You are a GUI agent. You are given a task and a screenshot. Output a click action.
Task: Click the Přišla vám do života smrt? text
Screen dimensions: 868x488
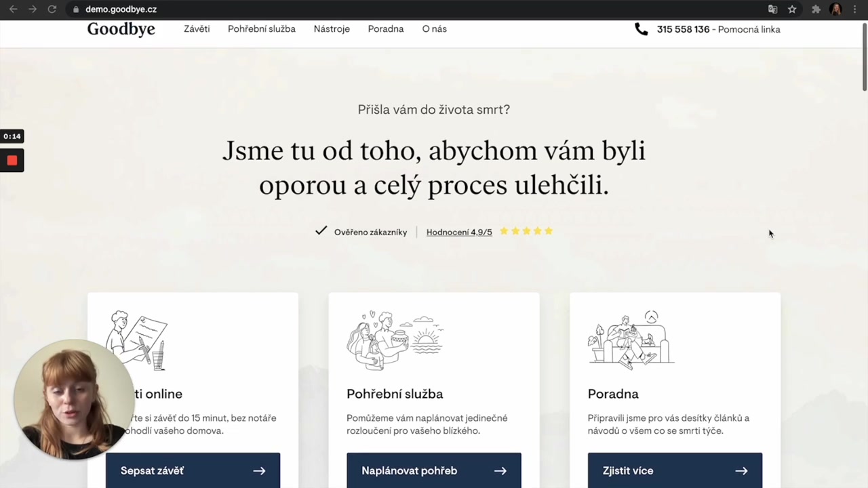click(434, 109)
